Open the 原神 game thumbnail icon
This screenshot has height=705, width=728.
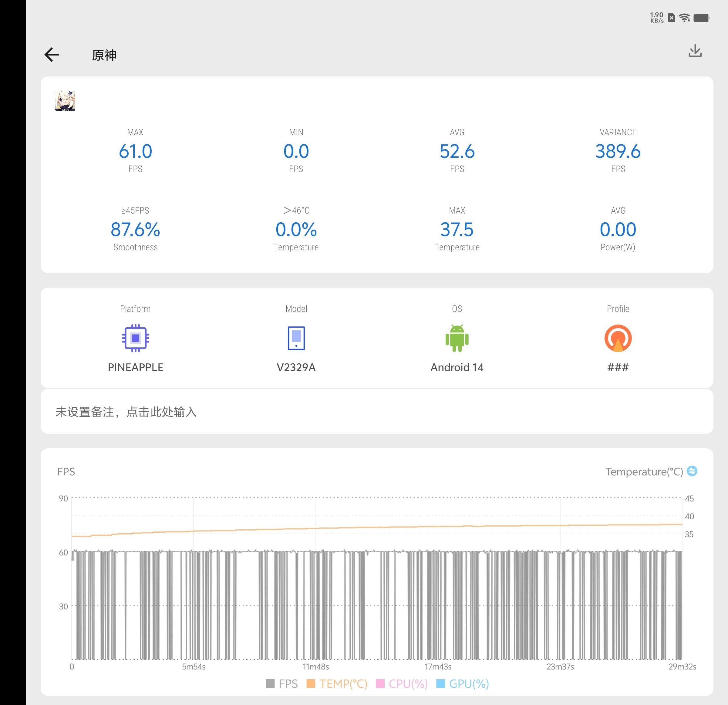[65, 101]
